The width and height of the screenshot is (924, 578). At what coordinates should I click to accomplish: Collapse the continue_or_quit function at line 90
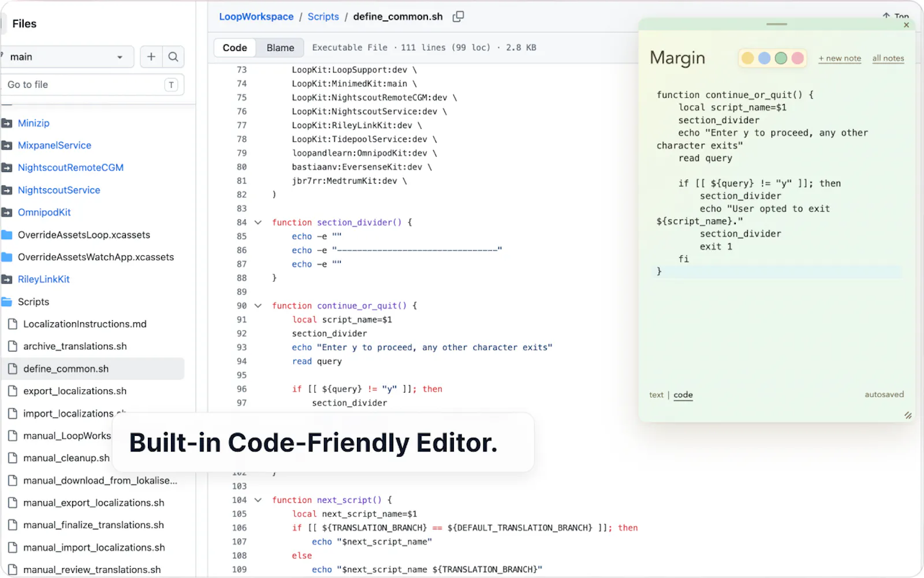tap(258, 306)
